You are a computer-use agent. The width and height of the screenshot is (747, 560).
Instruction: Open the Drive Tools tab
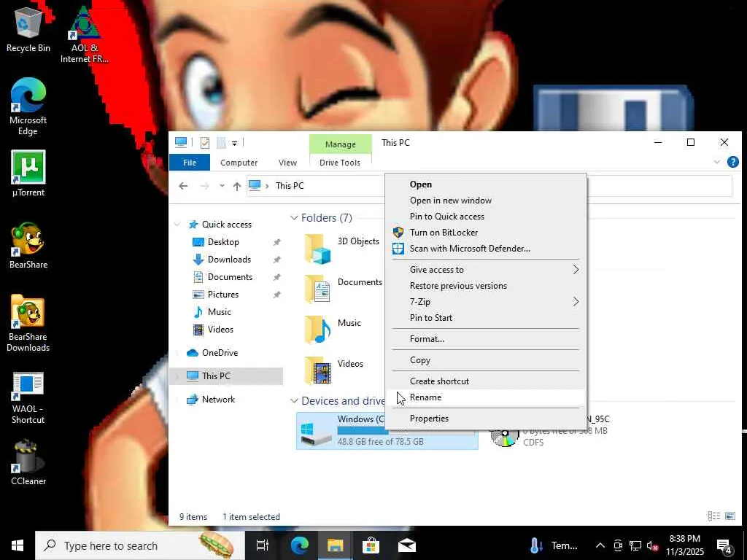pos(340,163)
